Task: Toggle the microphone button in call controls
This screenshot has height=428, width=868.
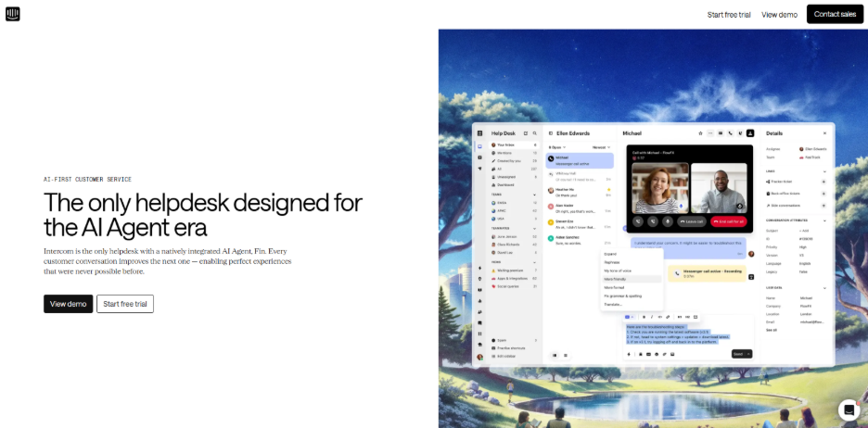Action: coord(669,221)
